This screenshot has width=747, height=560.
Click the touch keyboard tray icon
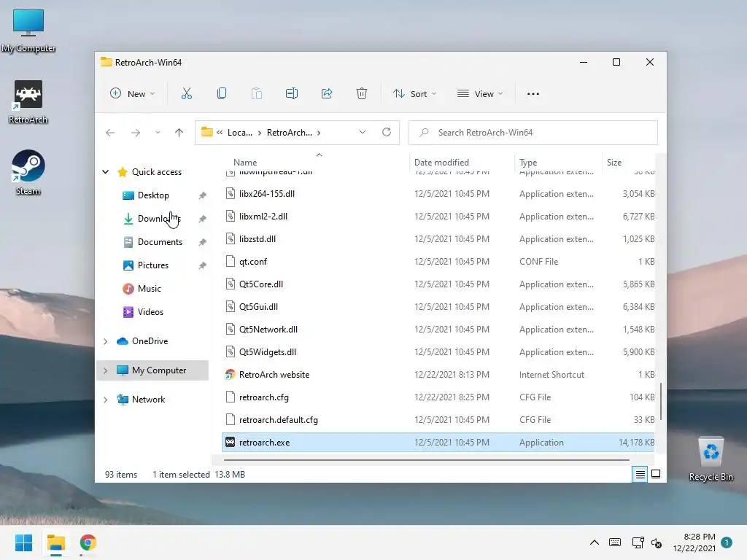pyautogui.click(x=615, y=542)
